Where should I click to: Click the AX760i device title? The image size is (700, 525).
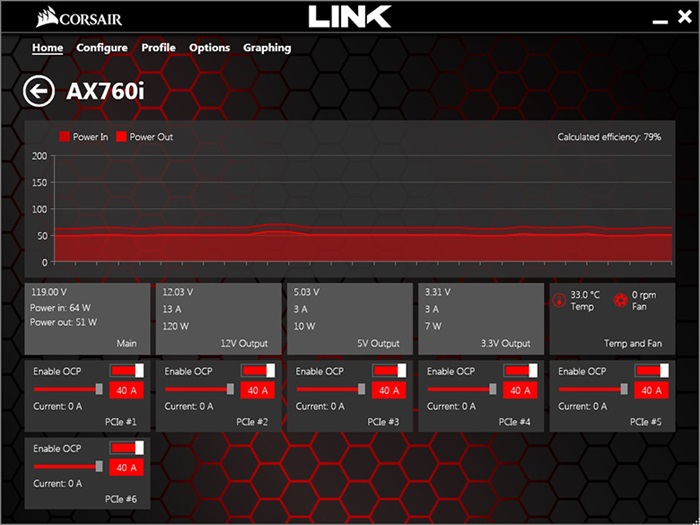point(105,92)
